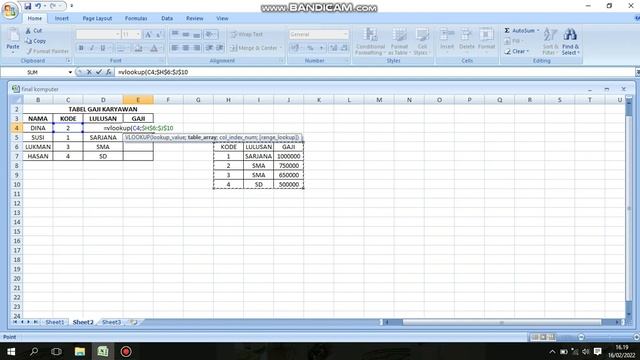The width and height of the screenshot is (640, 360).
Task: Open Excel from Windows taskbar
Action: coord(103,351)
